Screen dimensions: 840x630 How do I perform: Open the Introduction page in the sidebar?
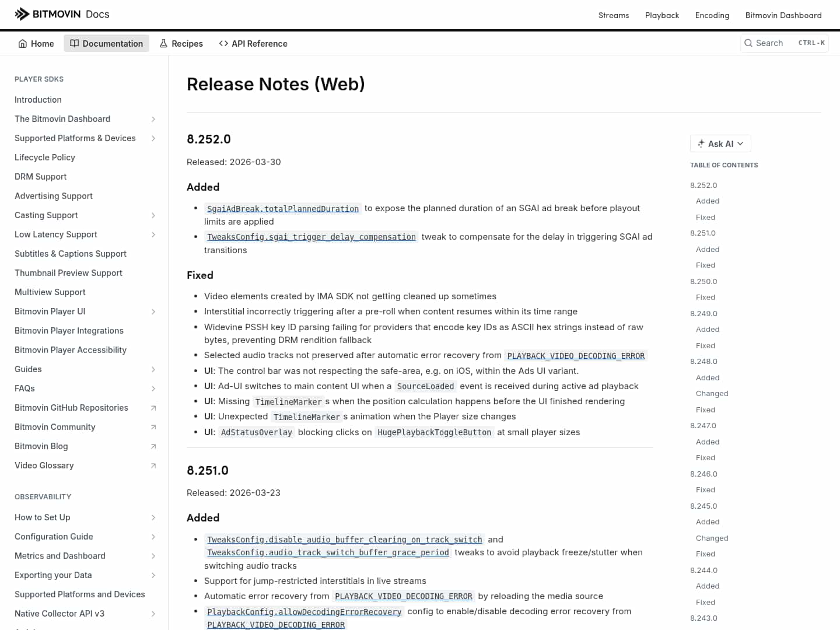click(38, 100)
